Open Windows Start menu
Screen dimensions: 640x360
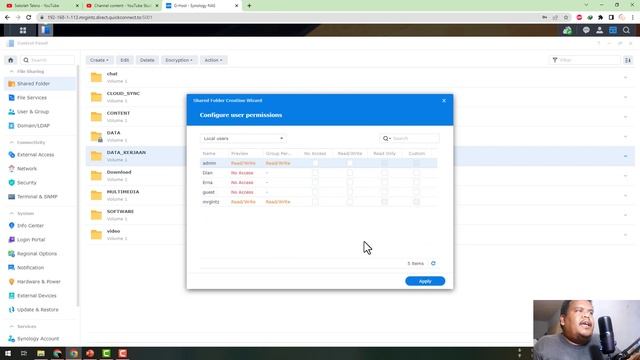[x=8, y=353]
